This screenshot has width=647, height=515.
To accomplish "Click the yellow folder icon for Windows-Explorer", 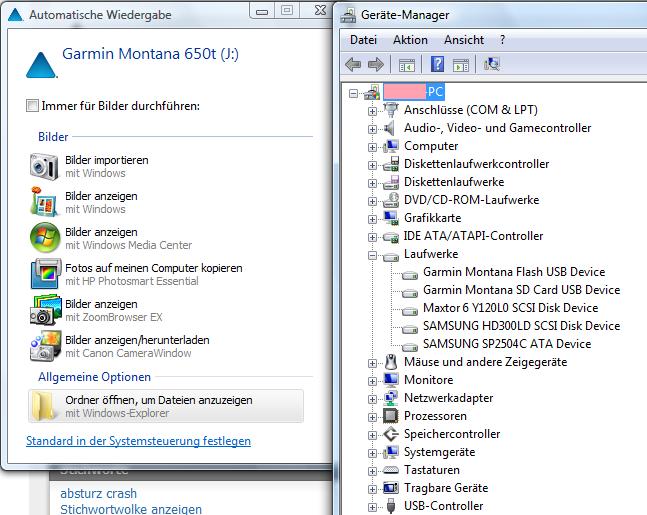I will (x=44, y=406).
